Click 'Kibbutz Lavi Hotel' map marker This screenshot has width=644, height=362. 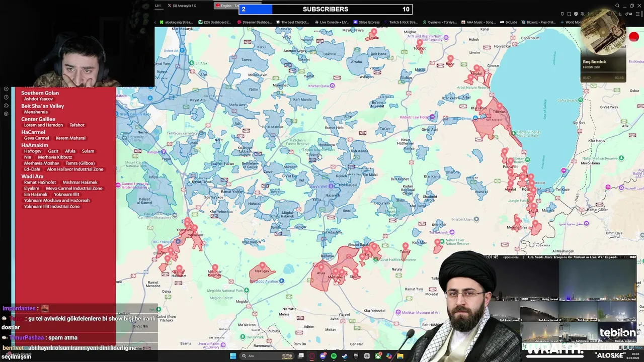[432, 117]
